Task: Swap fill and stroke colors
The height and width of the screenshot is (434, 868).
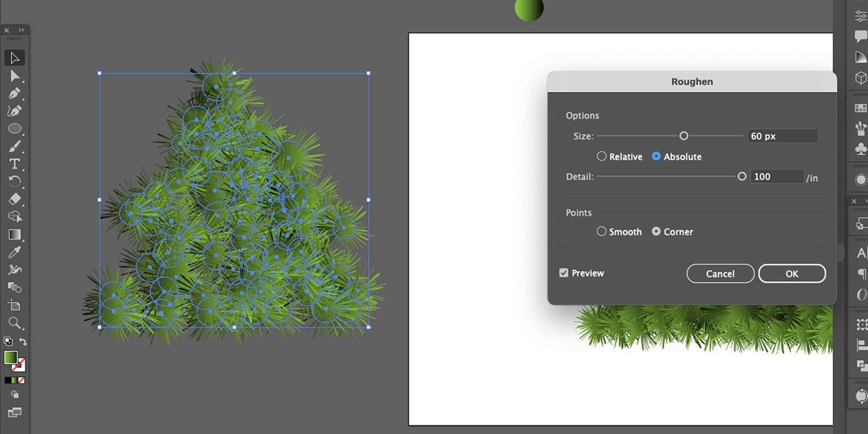Action: pyautogui.click(x=23, y=341)
